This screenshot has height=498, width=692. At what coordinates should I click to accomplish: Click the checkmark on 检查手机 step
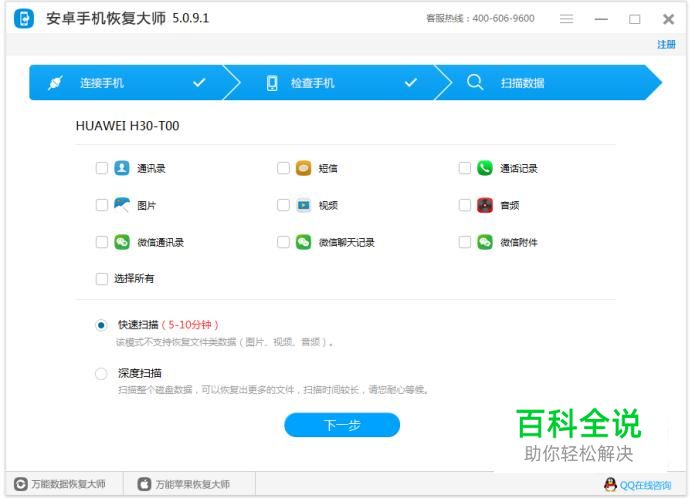click(411, 83)
